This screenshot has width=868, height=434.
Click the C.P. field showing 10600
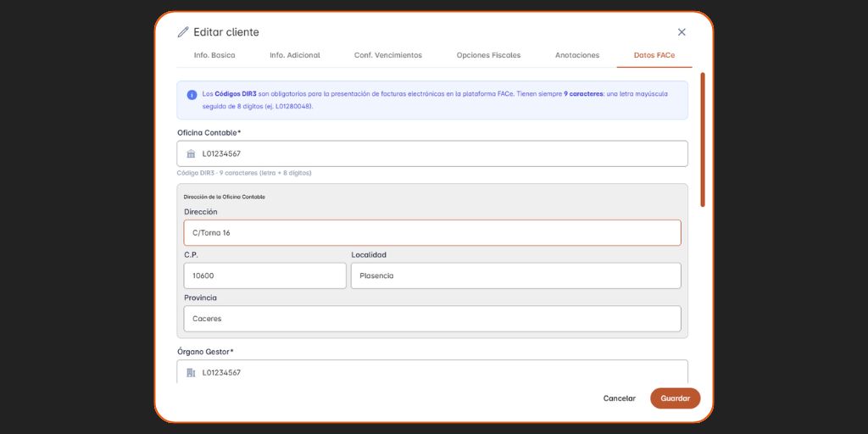tap(264, 275)
